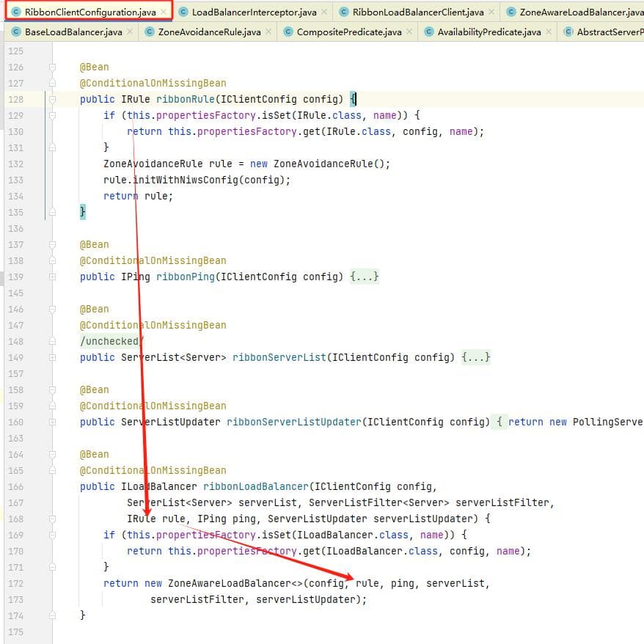Expand the folded ribbonPing method at line 139
The height and width of the screenshot is (644, 644).
click(x=52, y=277)
